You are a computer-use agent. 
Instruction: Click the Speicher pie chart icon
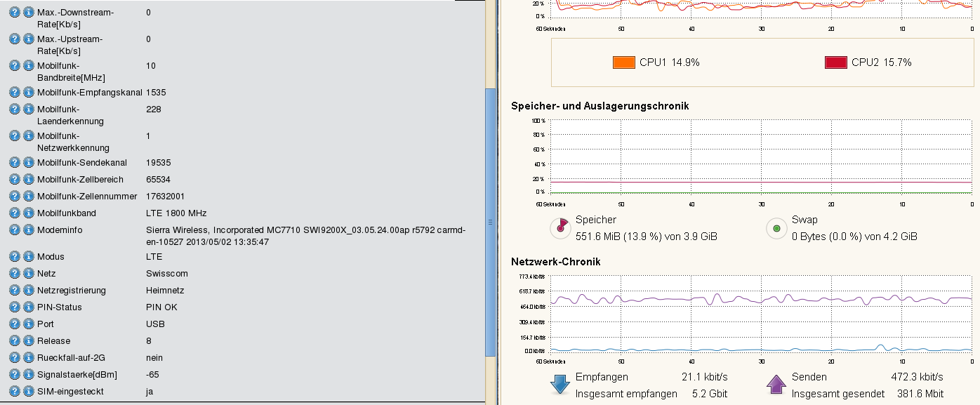(x=560, y=227)
